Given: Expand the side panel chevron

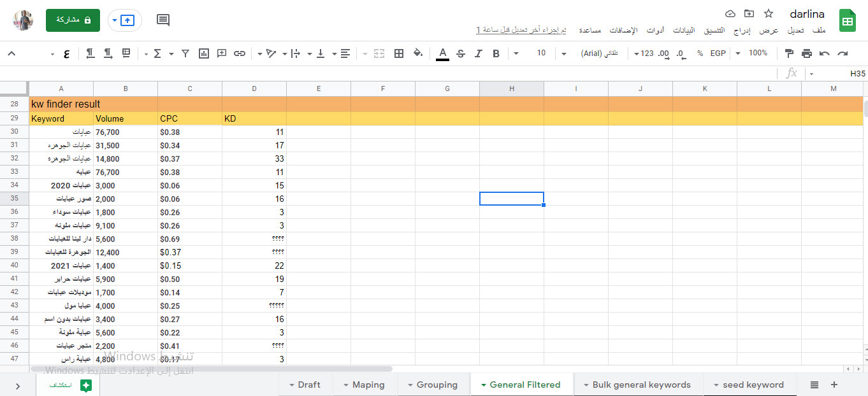Looking at the screenshot, I should (x=17, y=386).
